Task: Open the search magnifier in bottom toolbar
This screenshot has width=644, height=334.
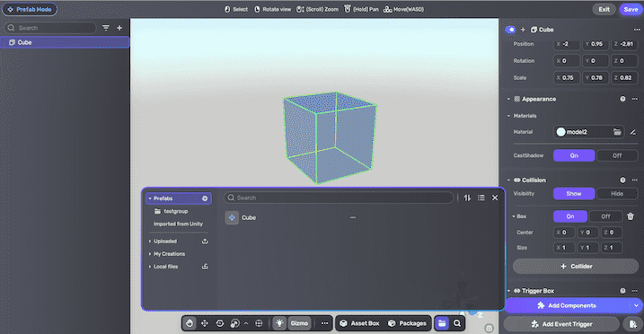Action: [457, 323]
